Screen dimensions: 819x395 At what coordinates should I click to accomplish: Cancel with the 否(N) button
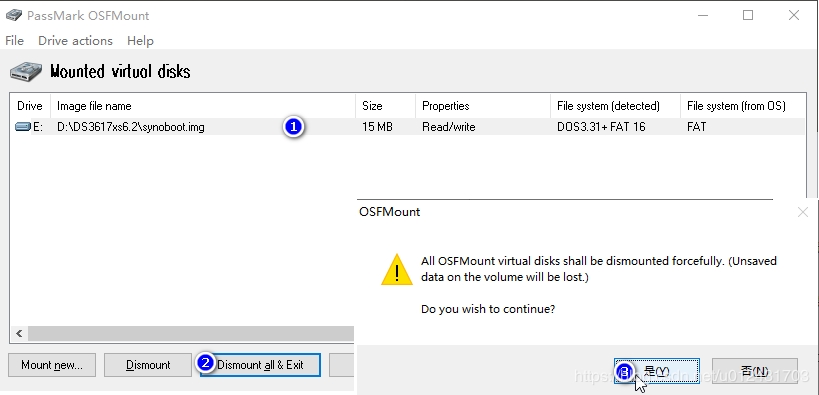point(755,371)
